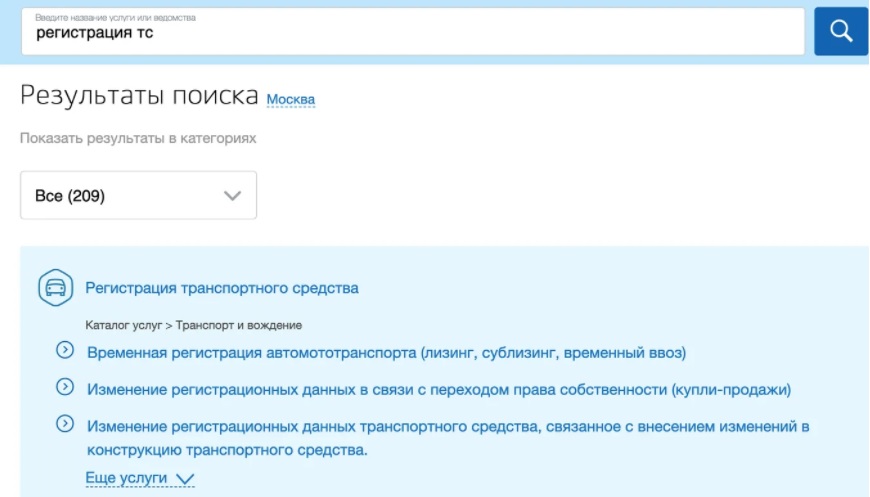Click arrow icon beside конструкцию change service
The width and height of the screenshot is (870, 497).
pyautogui.click(x=65, y=424)
